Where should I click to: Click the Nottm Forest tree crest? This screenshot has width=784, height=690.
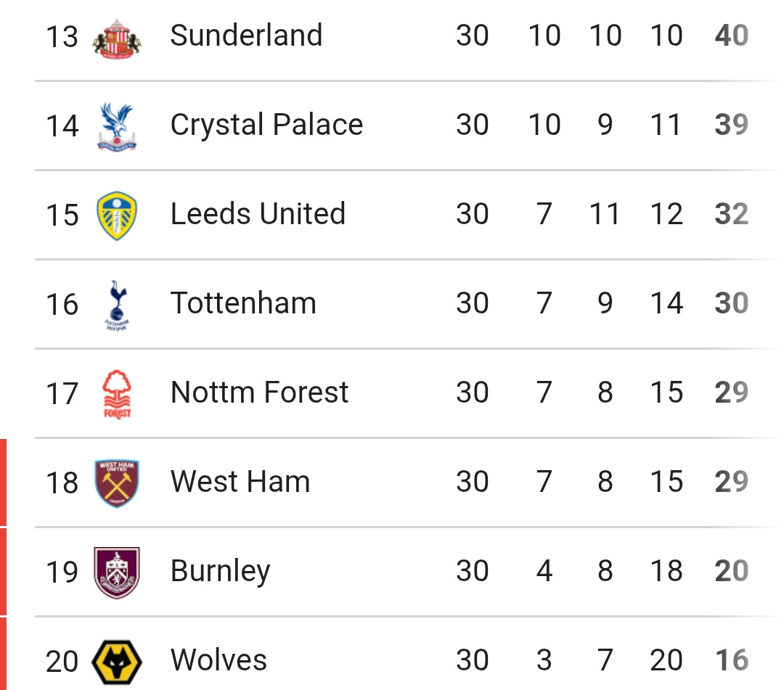[116, 394]
